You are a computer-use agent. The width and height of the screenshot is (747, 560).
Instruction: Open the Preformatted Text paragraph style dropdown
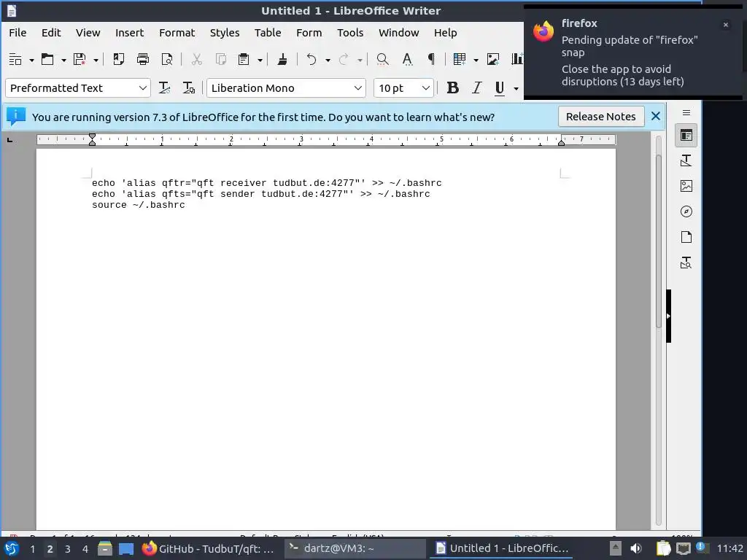[142, 88]
